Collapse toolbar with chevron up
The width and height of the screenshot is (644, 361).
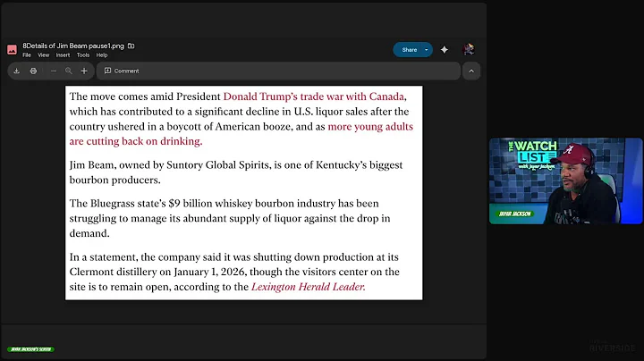point(471,71)
